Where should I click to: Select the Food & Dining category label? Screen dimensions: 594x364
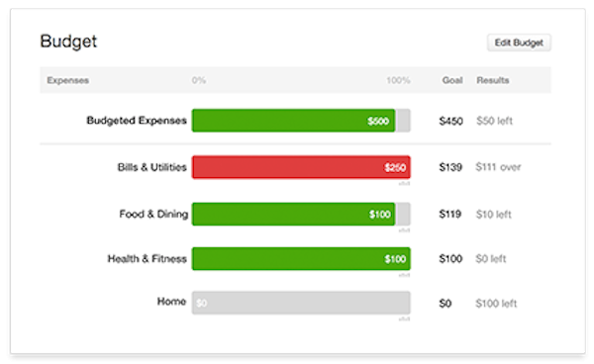153,215
